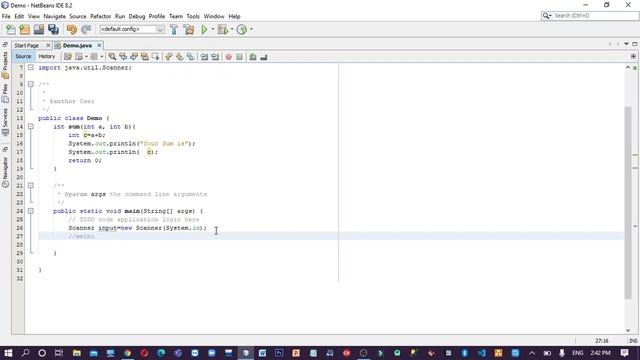Open the Debug Project dropdown arrow
This screenshot has height=360, width=640.
coord(232,29)
